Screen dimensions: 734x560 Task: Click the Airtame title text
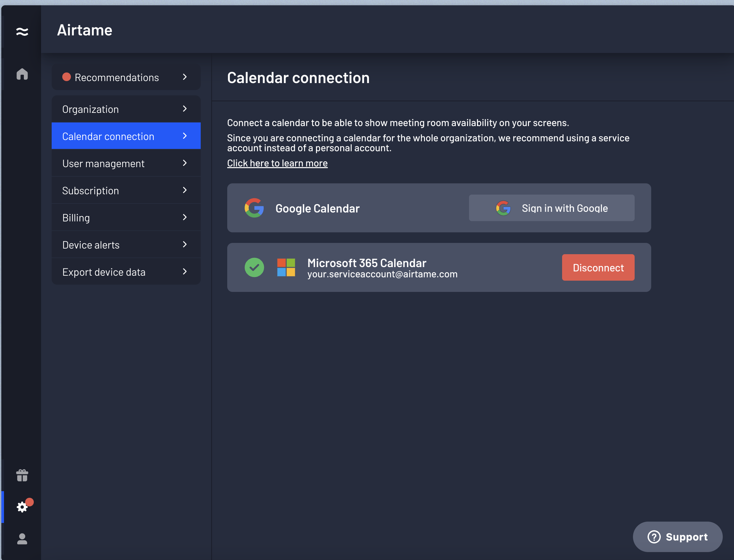click(x=85, y=30)
